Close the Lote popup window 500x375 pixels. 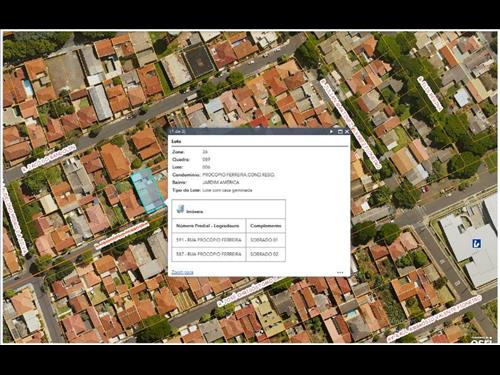[347, 132]
